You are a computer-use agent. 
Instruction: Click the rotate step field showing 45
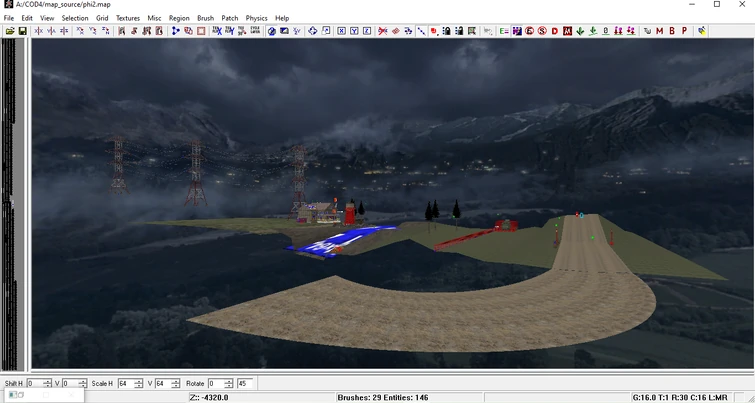coord(245,383)
